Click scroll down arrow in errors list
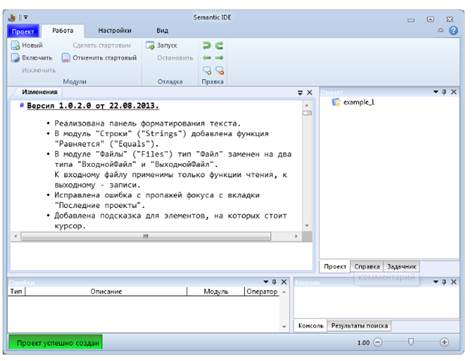 click(x=284, y=327)
